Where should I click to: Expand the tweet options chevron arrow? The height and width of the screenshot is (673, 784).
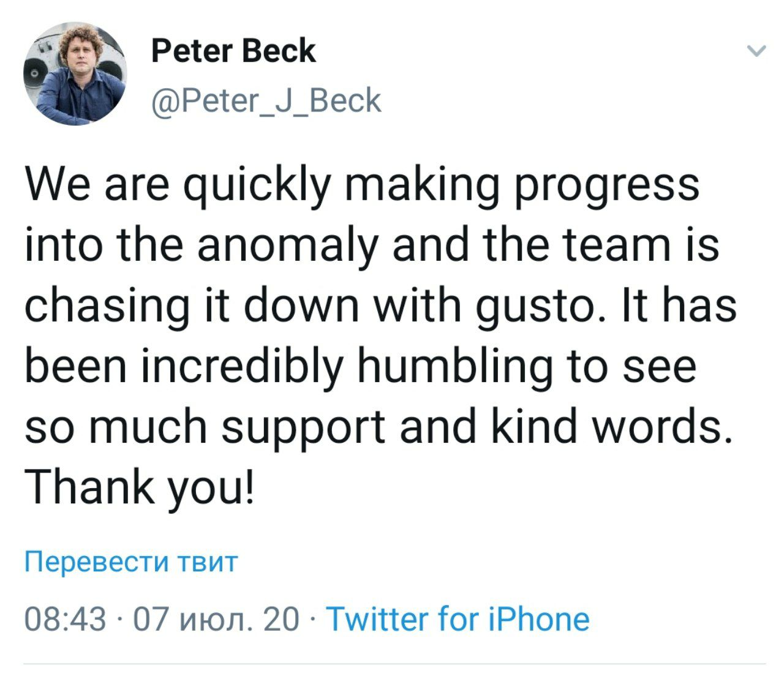[x=757, y=51]
